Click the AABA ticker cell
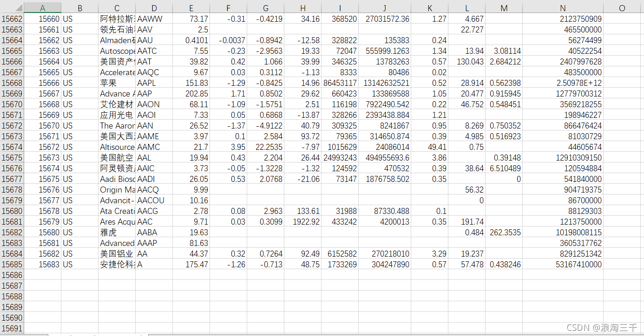This screenshot has width=644, height=336. pyautogui.click(x=154, y=233)
